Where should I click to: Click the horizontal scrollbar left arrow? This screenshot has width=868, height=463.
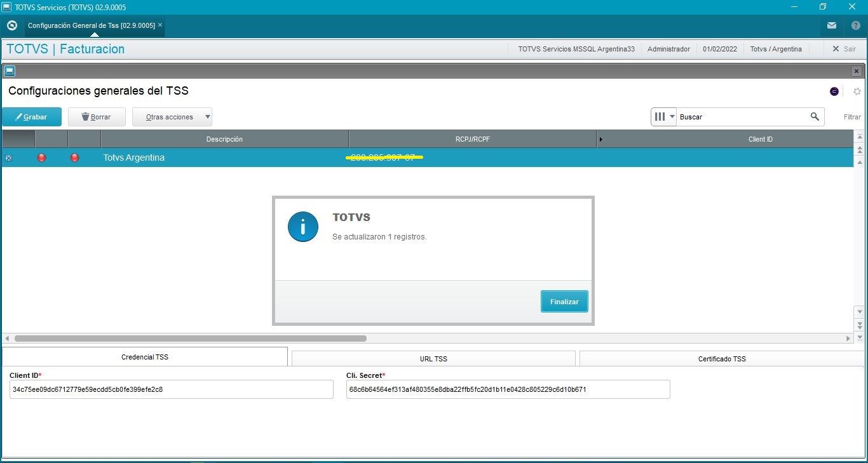tap(7, 339)
